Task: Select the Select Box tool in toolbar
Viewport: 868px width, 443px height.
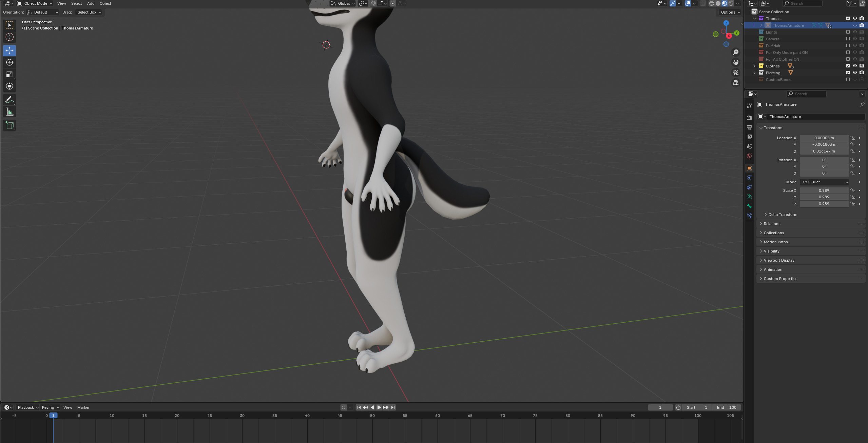Action: coord(9,25)
